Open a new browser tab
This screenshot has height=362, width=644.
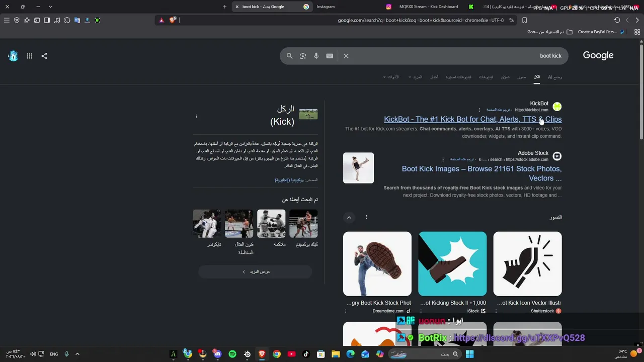pyautogui.click(x=224, y=7)
